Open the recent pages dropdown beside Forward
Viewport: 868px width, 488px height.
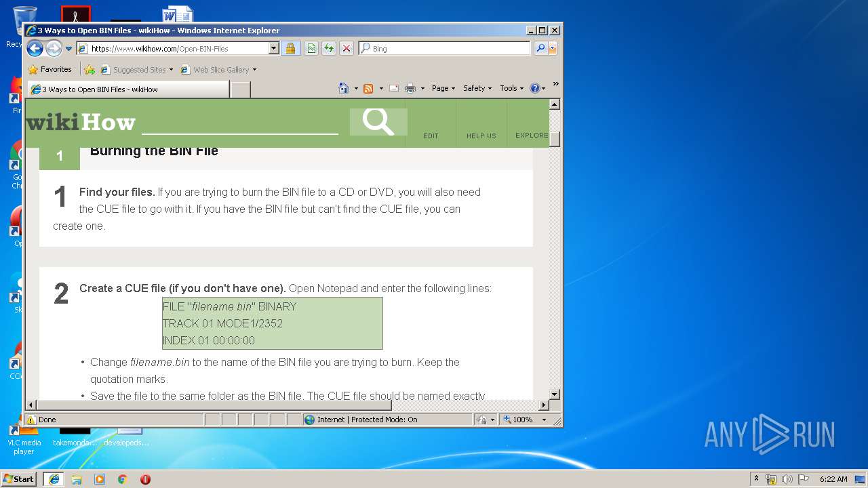tap(68, 49)
